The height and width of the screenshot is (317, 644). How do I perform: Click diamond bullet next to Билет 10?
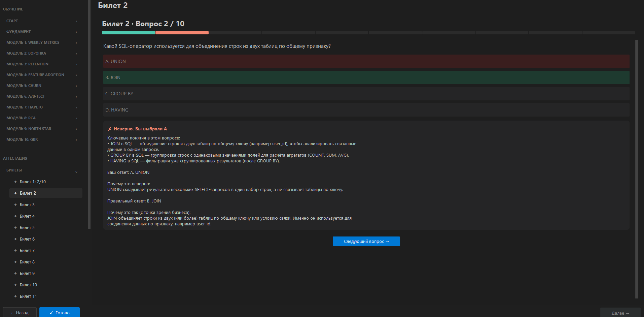[x=15, y=285]
